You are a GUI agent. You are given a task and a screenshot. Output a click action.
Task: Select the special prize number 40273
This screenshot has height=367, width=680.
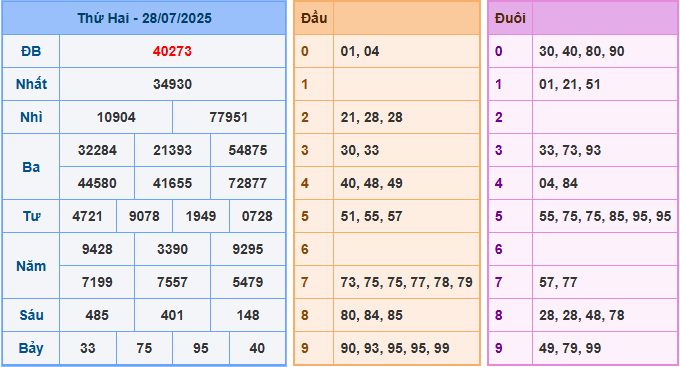pyautogui.click(x=172, y=51)
